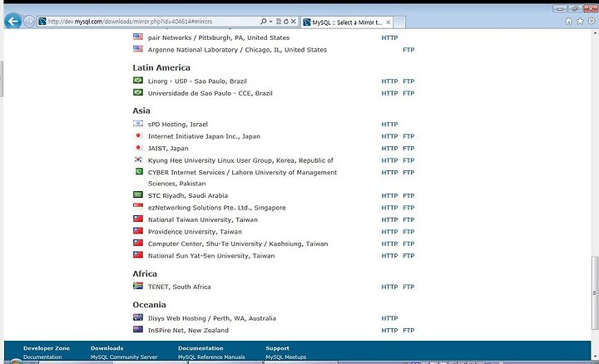
Task: Click FTP link for CYBER Internet Services Pakistan
Action: click(x=408, y=173)
